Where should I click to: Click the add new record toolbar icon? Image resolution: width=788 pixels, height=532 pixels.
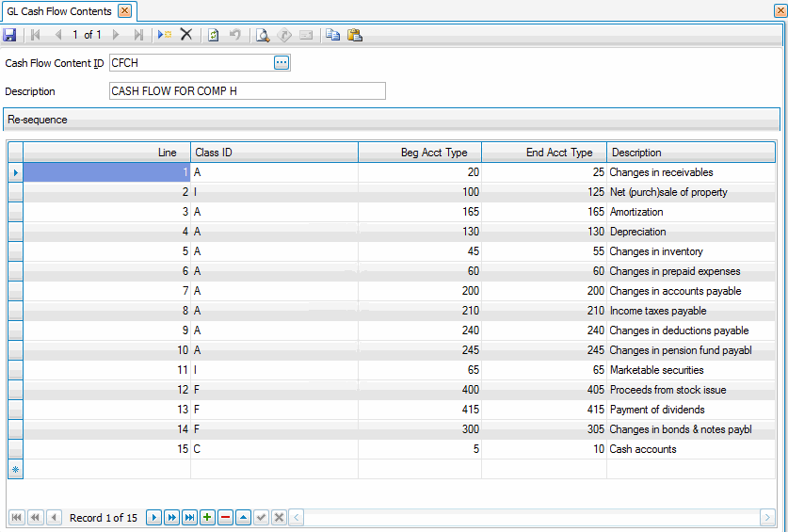point(165,35)
